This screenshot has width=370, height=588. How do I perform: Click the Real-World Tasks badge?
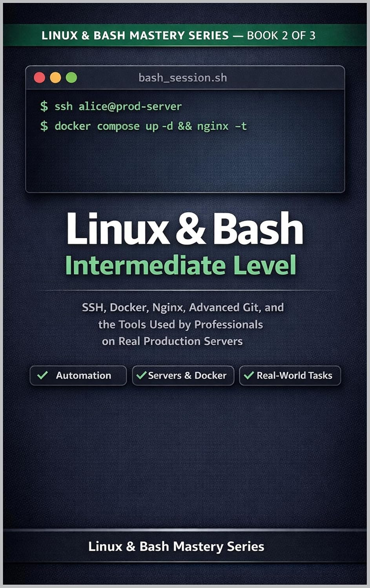click(x=290, y=376)
